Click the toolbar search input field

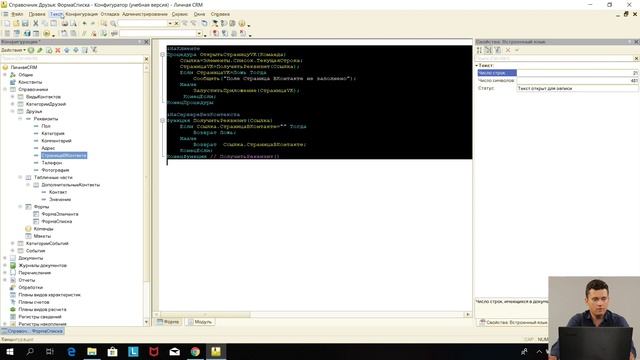coord(142,24)
